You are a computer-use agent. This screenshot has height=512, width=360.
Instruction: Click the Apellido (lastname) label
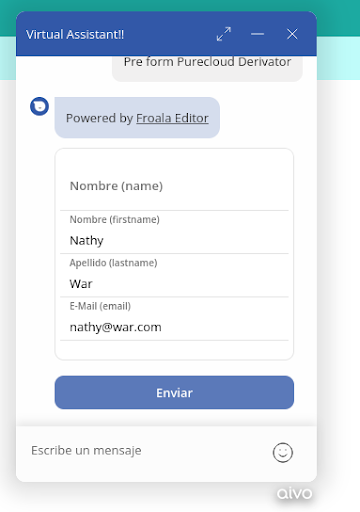pyautogui.click(x=113, y=263)
